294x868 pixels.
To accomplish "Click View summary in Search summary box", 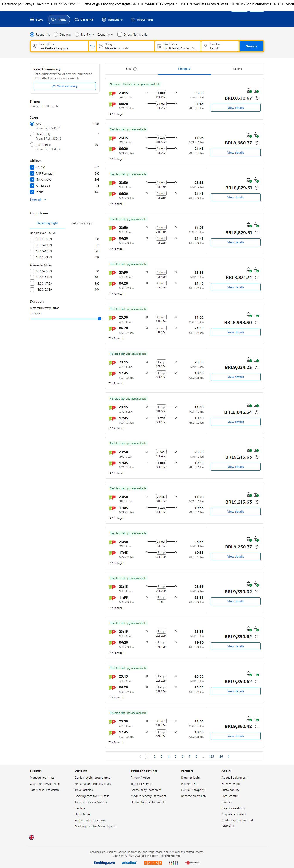I will [64, 86].
